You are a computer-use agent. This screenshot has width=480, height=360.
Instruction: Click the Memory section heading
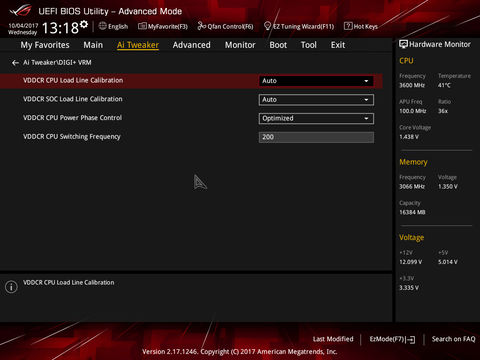click(413, 162)
